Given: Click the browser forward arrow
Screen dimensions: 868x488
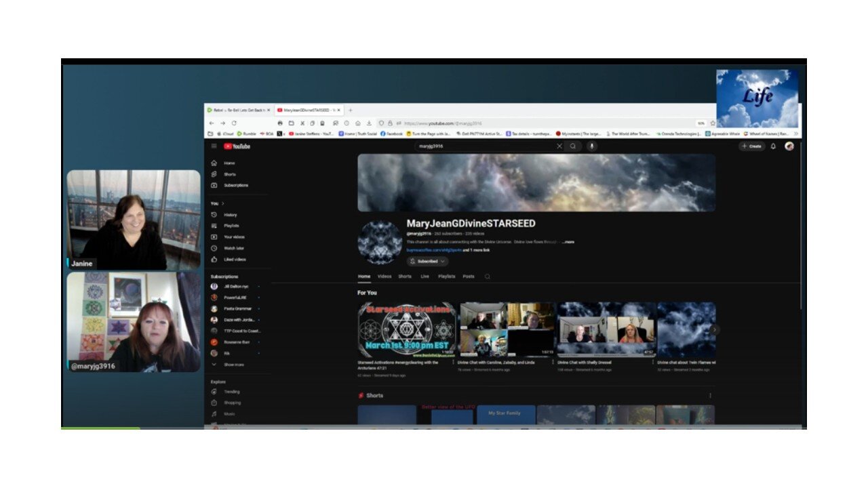Looking at the screenshot, I should pyautogui.click(x=222, y=123).
